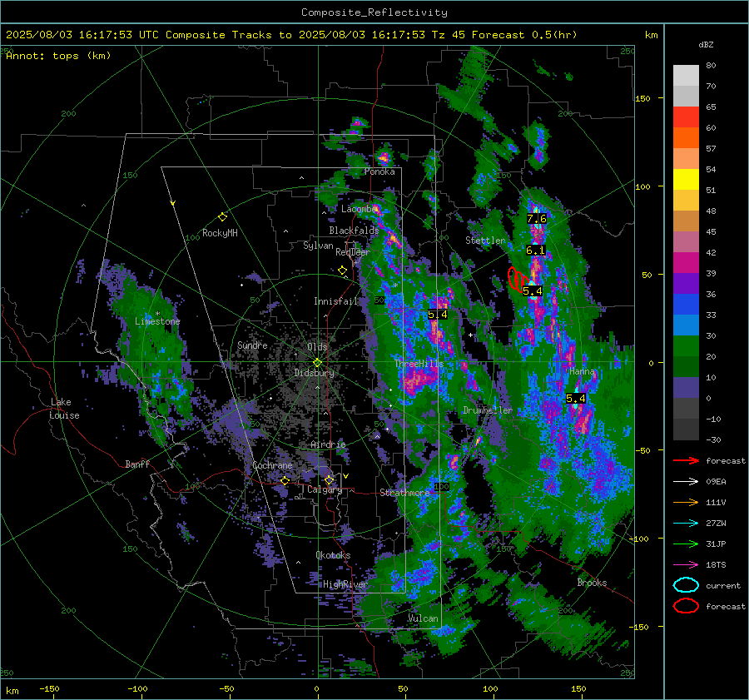
Task: Click the Innisfail town label
Action: click(336, 301)
